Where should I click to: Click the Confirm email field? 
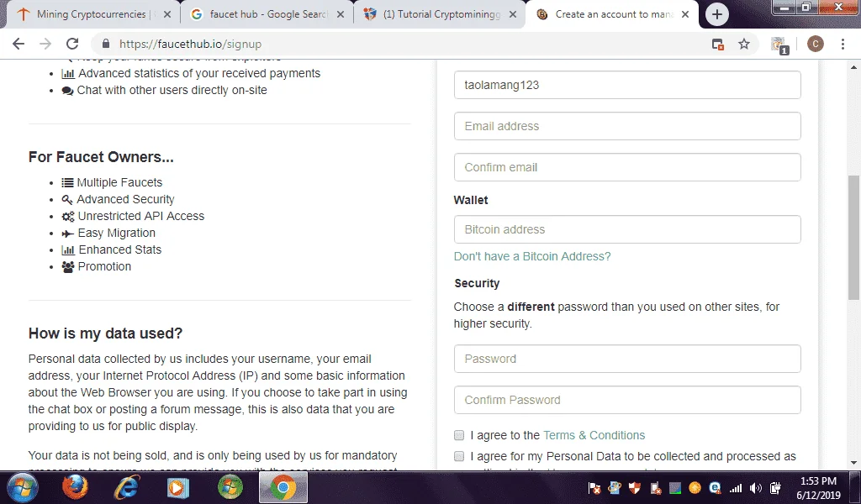click(627, 167)
